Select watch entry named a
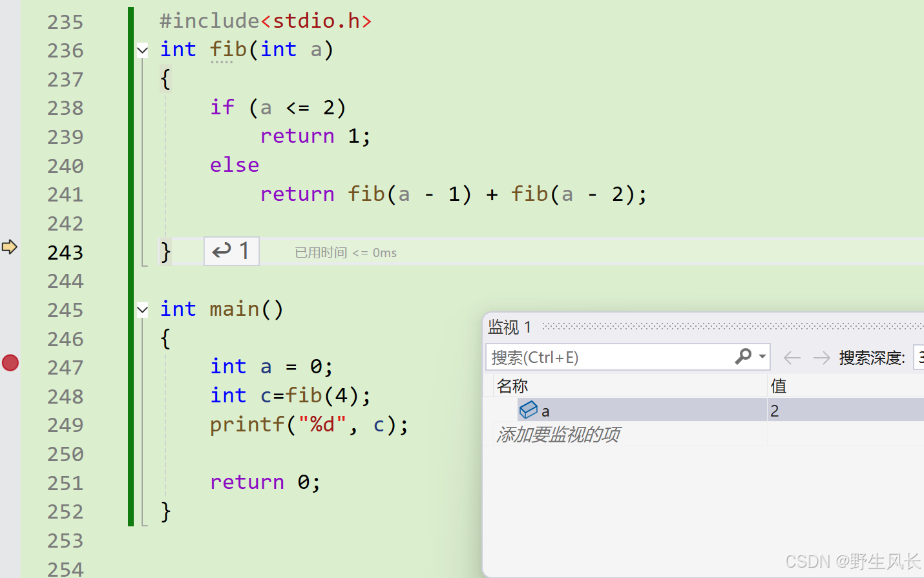924x578 pixels. pyautogui.click(x=545, y=411)
